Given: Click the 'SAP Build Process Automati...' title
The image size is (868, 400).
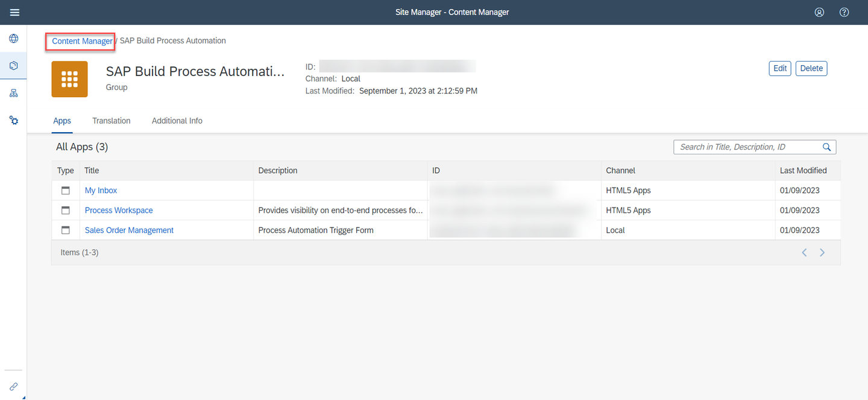Looking at the screenshot, I should pos(195,71).
